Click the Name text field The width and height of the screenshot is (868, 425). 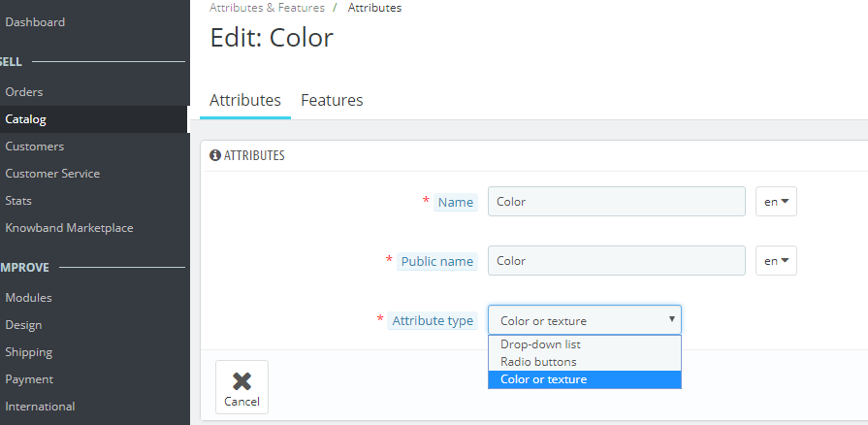[x=616, y=202]
